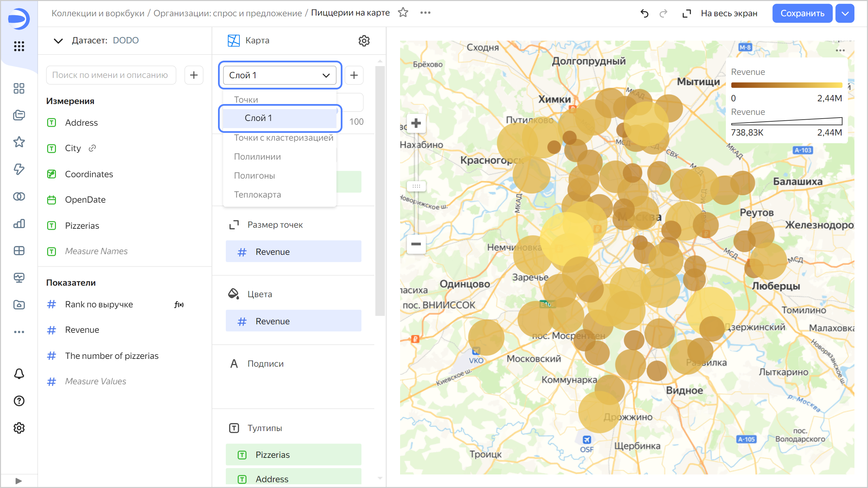Click the map settings gear icon
Viewport: 868px width, 488px height.
click(364, 41)
